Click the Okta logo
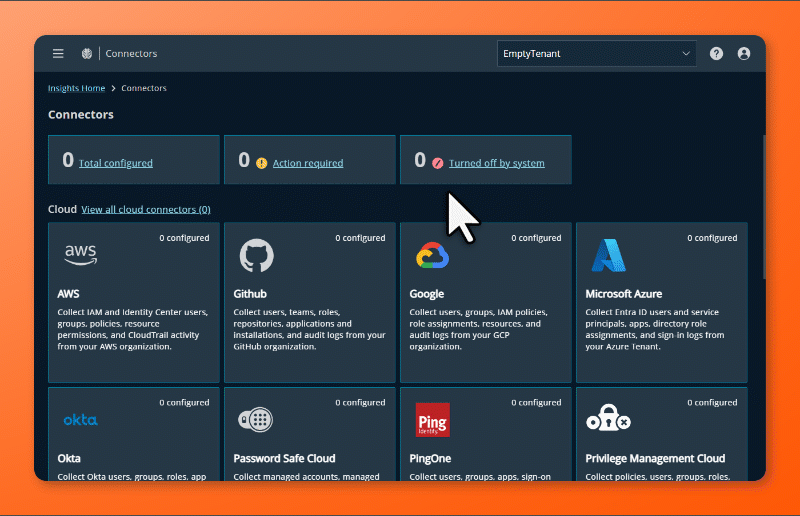The height and width of the screenshot is (516, 800). tap(81, 420)
